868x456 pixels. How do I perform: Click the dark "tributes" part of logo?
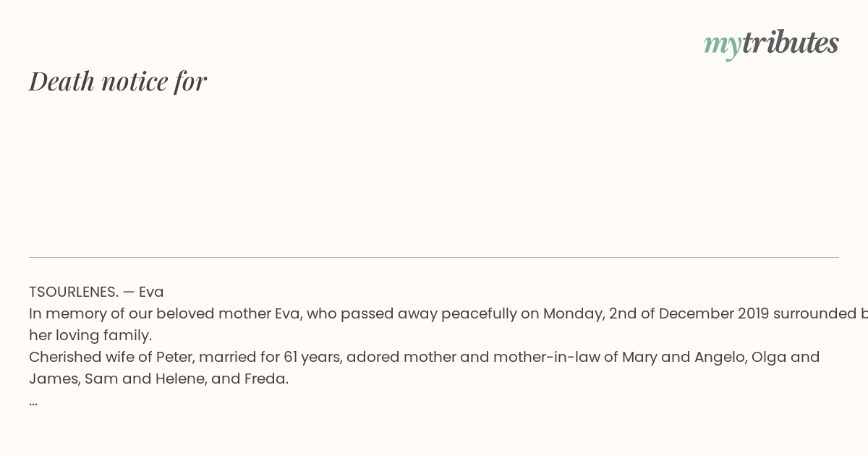791,42
